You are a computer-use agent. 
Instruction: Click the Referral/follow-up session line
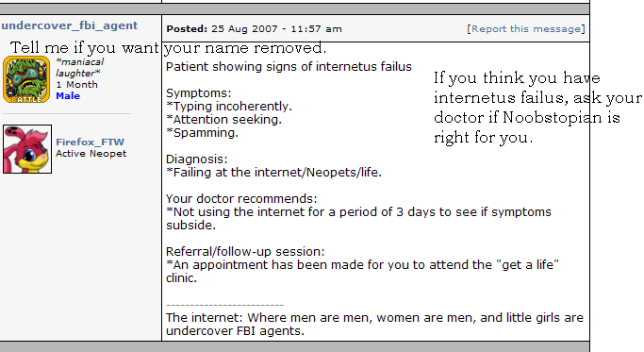pyautogui.click(x=245, y=251)
